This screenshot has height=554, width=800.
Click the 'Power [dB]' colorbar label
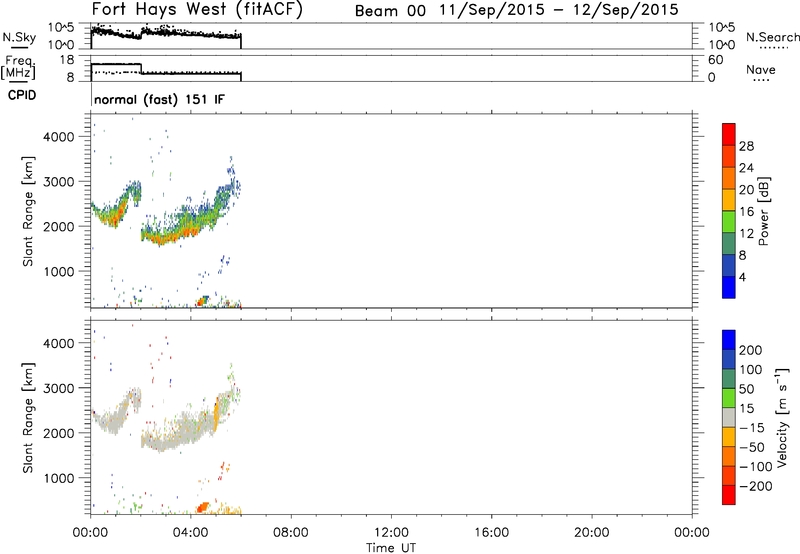coord(764,211)
